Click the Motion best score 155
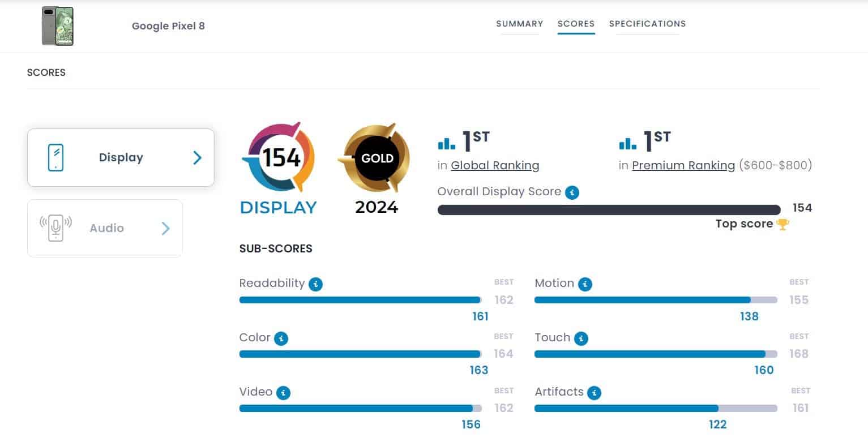This screenshot has width=868, height=442. point(799,300)
